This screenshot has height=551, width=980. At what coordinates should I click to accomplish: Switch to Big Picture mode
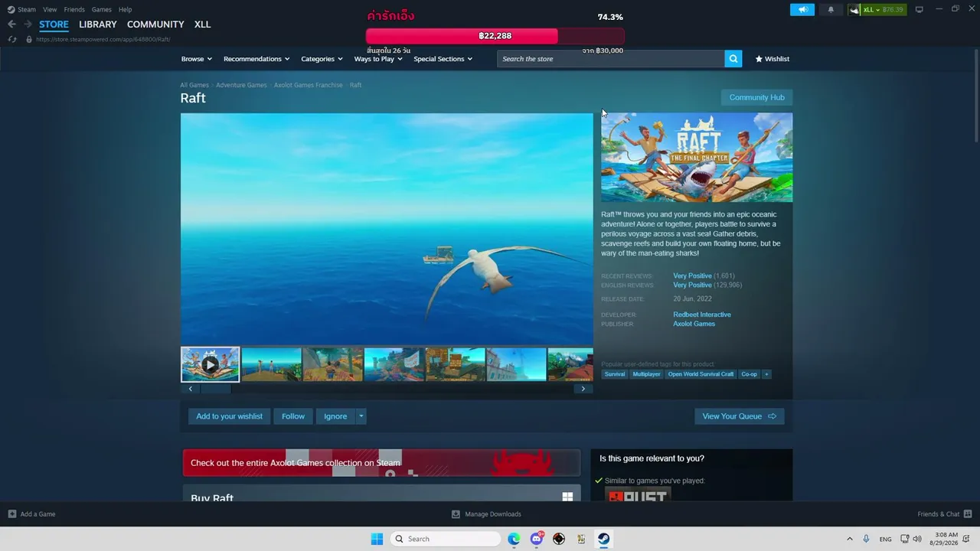pyautogui.click(x=919, y=10)
